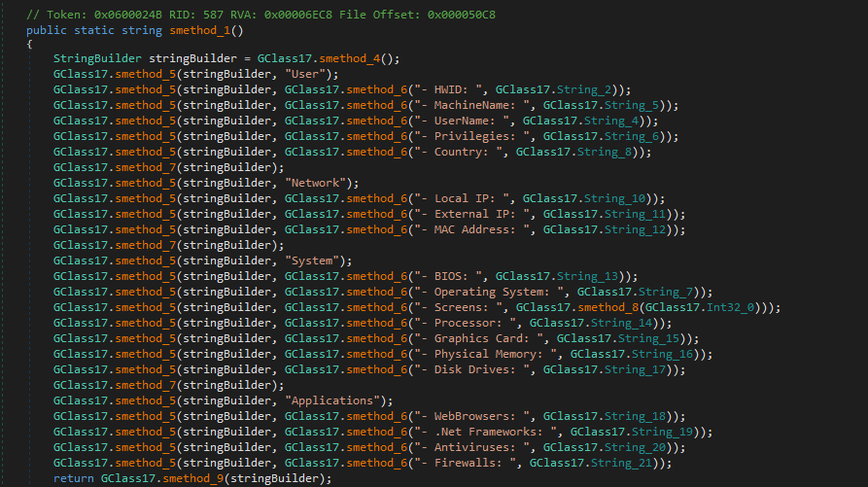Screen dimensions: 868x487
Task: Select String_12 on the MAC Address line
Action: pos(644,229)
